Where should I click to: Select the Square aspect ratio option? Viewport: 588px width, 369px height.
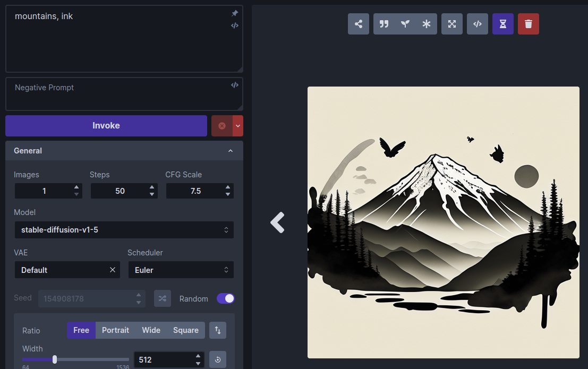(186, 330)
